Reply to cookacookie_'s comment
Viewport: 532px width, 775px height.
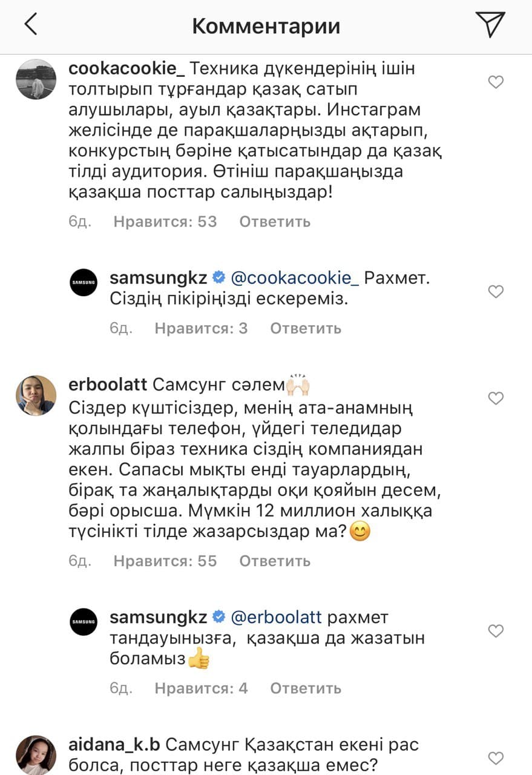click(x=275, y=222)
